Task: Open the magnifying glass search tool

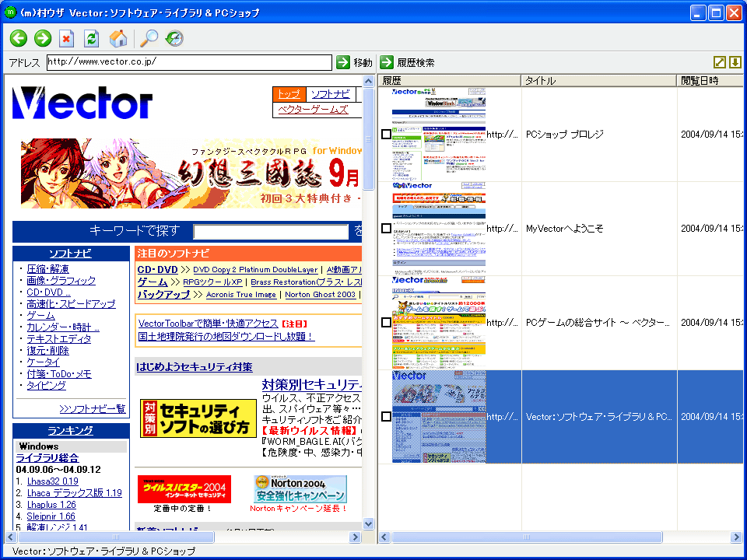Action: tap(149, 39)
